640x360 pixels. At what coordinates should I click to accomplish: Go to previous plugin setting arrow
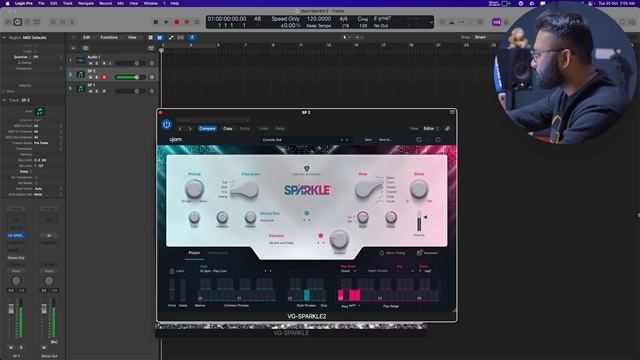pyautogui.click(x=181, y=129)
